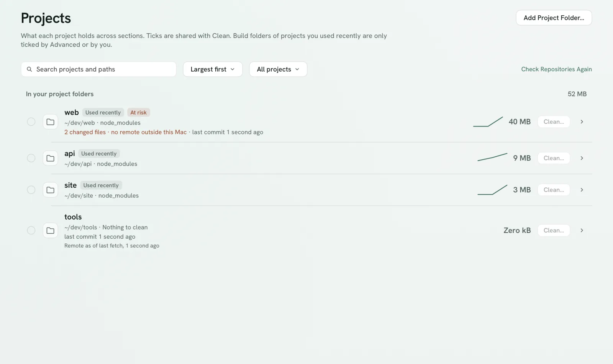Click the site project folder icon
Viewport: 613px width, 364px height.
[x=50, y=190]
